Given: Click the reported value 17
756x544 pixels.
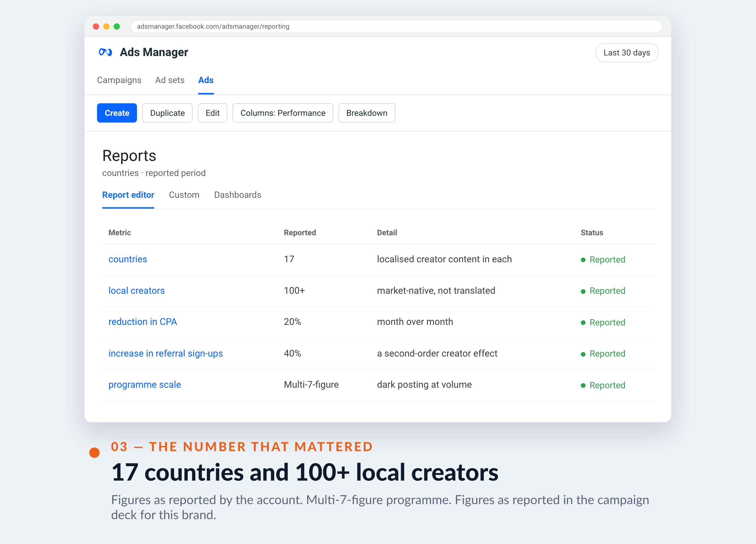Looking at the screenshot, I should point(289,259).
